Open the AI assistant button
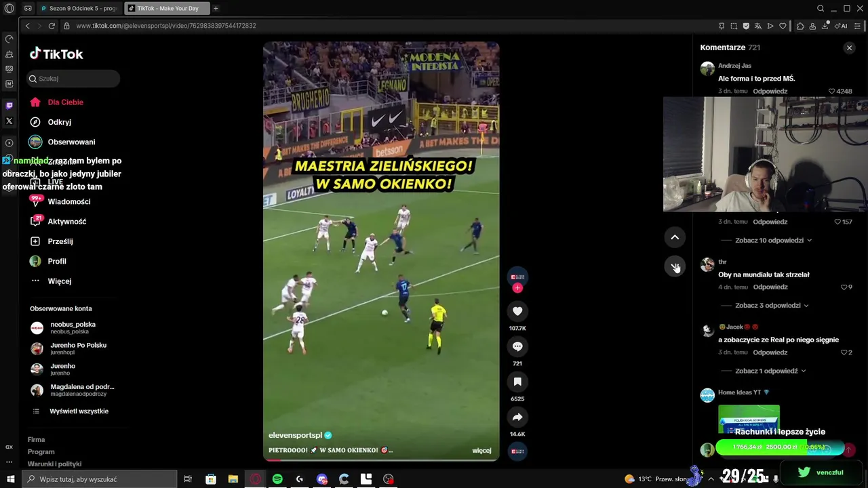Image resolution: width=868 pixels, height=488 pixels. coord(841,26)
